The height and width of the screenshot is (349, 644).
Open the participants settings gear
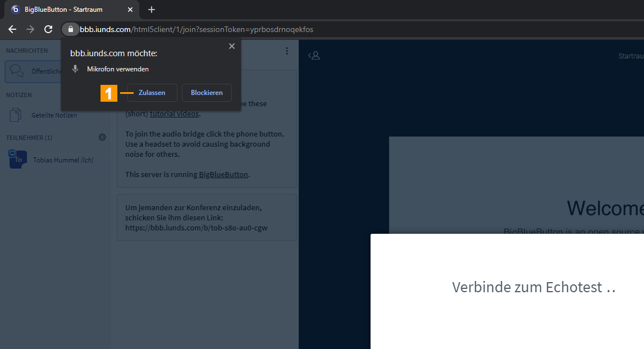coord(102,137)
